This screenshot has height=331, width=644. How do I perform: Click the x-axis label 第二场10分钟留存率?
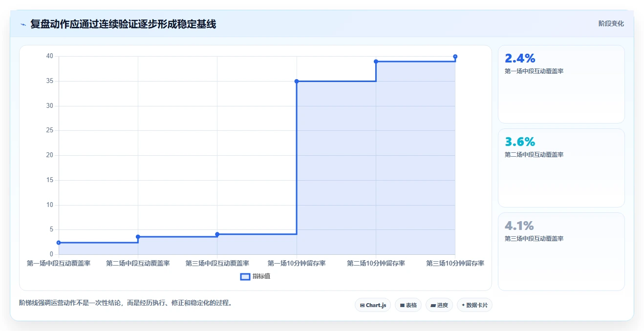[376, 264]
